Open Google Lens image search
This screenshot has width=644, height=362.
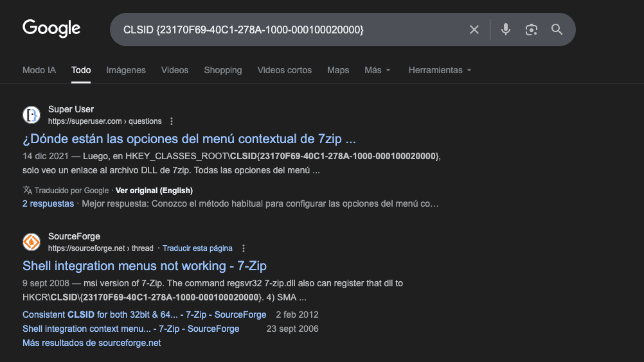pos(531,30)
